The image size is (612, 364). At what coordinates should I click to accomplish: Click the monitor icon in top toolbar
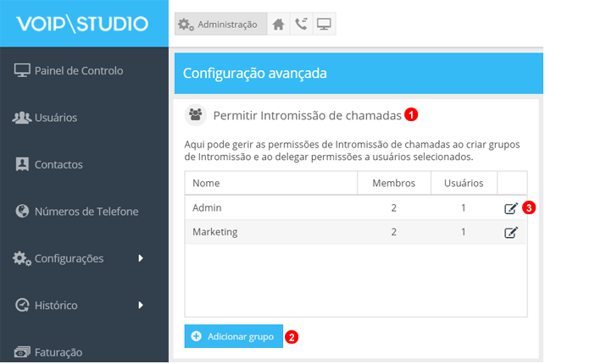pyautogui.click(x=324, y=25)
